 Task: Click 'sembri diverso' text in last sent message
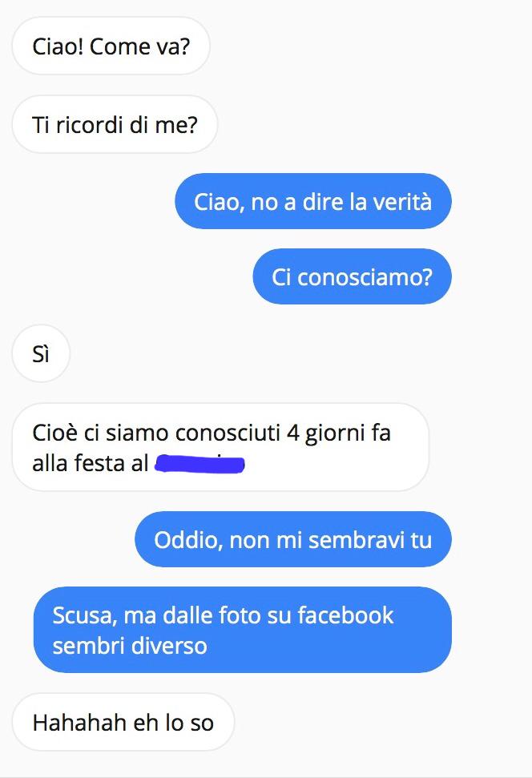click(130, 646)
